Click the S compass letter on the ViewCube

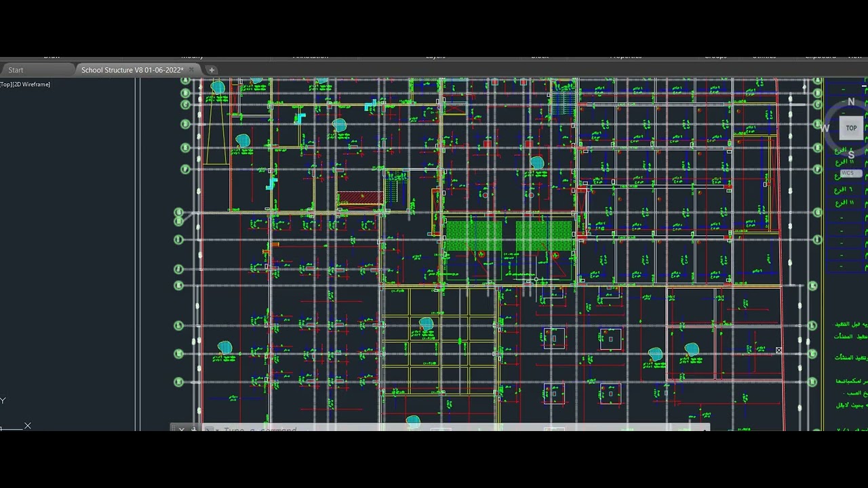[851, 155]
